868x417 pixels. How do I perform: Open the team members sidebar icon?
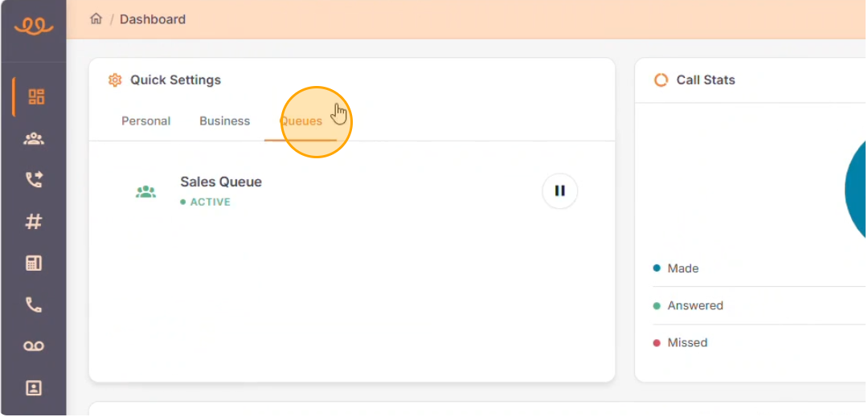[34, 139]
